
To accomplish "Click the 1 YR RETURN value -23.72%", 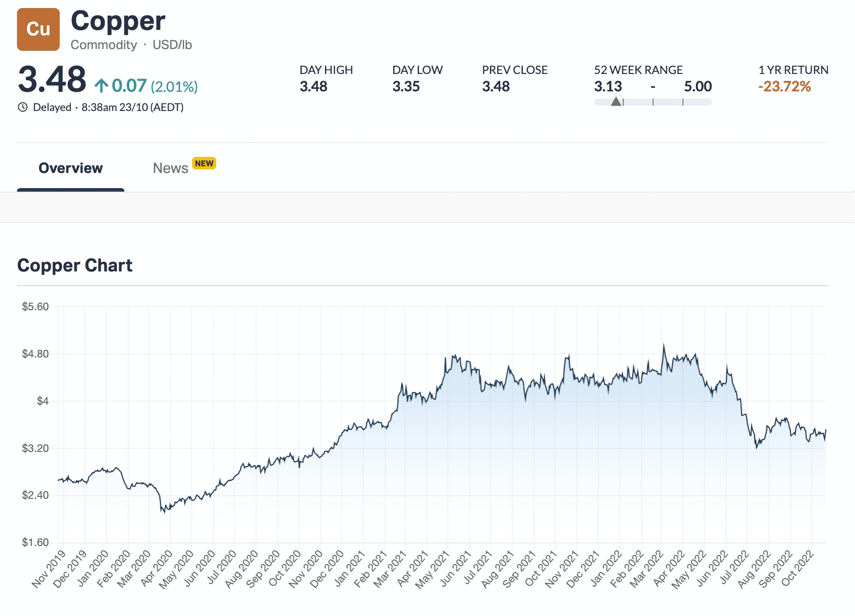I will 785,86.
